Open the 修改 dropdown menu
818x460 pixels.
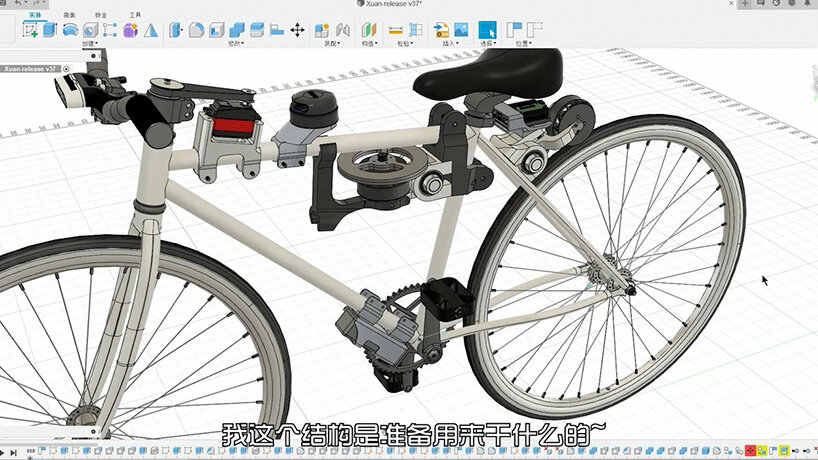coord(235,44)
